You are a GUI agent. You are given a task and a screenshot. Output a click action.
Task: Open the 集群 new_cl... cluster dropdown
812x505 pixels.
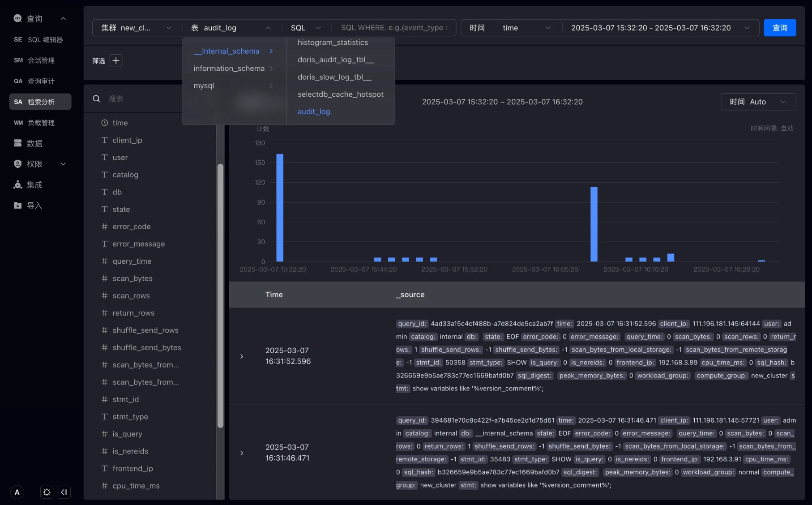pos(137,28)
